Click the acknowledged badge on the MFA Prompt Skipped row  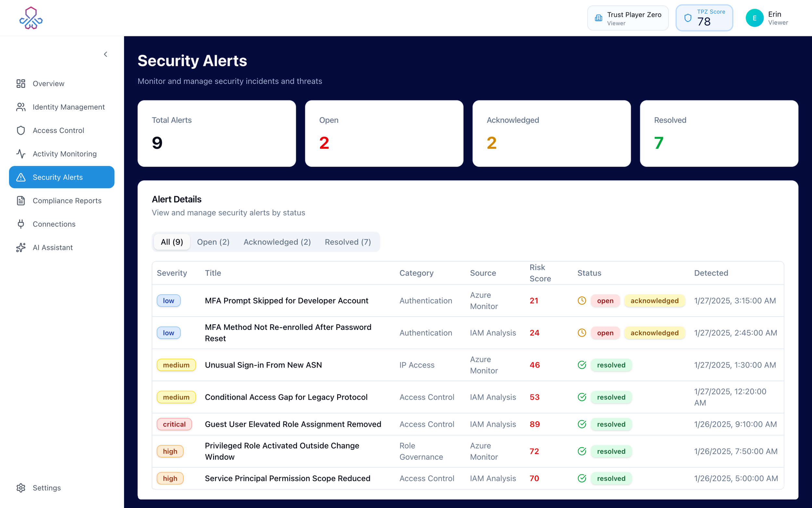click(x=654, y=300)
